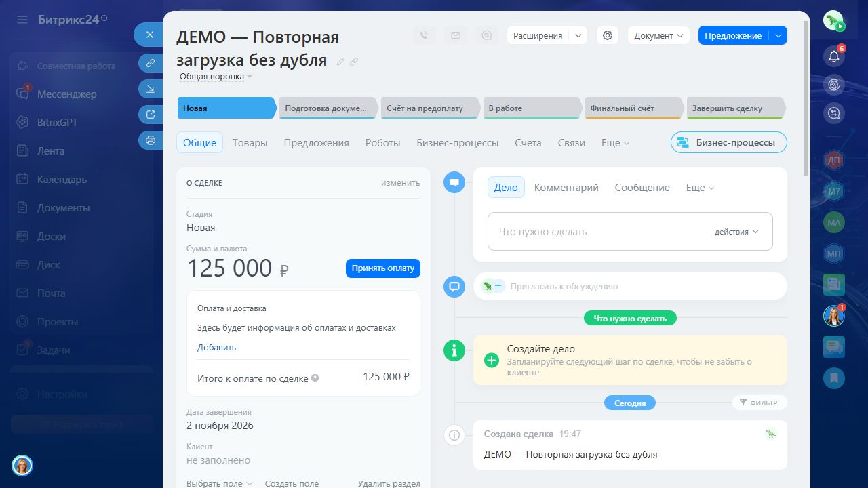Expand the arrow next to Предложение button
Screen dimensions: 868x488
pos(778,35)
